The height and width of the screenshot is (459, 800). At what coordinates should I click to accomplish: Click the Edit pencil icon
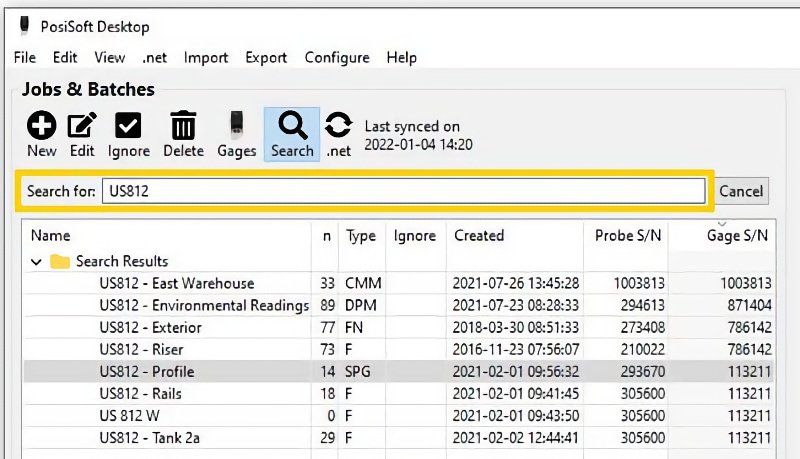click(82, 126)
